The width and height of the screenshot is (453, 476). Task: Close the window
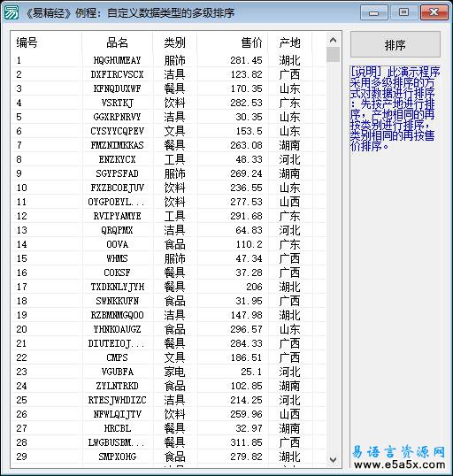(434, 12)
